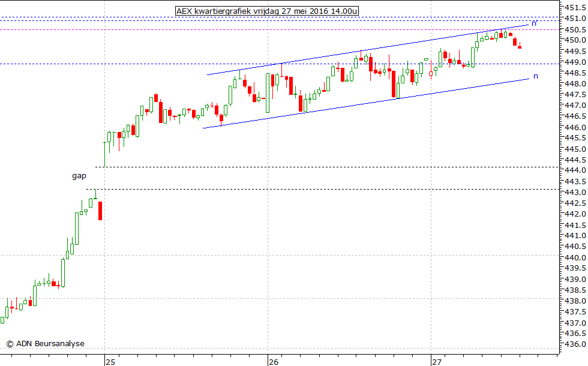
Task: Click the last red candle of the 24th near 442.5
Action: (x=100, y=211)
